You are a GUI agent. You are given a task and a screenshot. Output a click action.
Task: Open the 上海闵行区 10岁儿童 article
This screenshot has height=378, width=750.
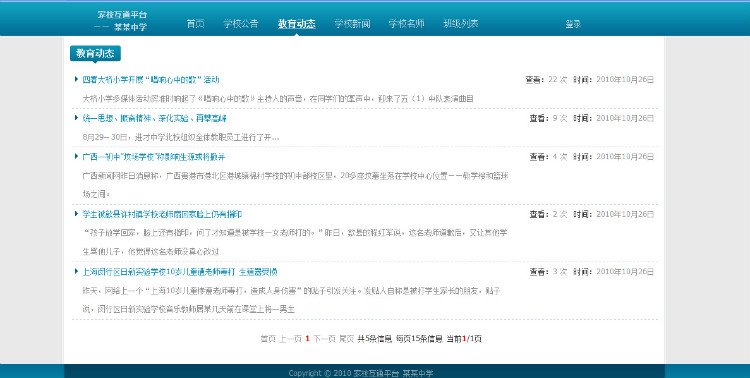180,272
